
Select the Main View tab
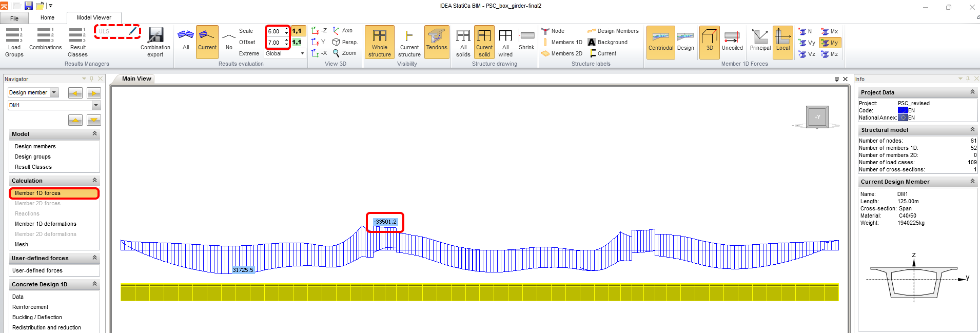(x=136, y=79)
